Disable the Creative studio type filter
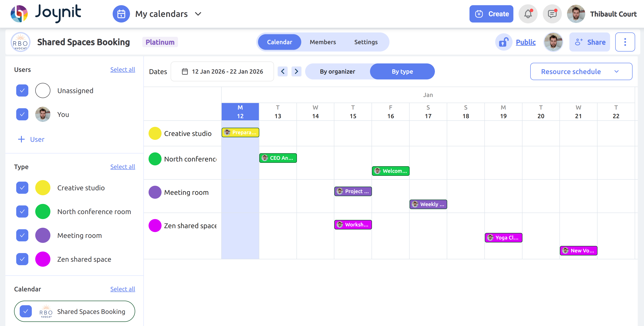Viewport: 644px width, 326px height. click(22, 188)
